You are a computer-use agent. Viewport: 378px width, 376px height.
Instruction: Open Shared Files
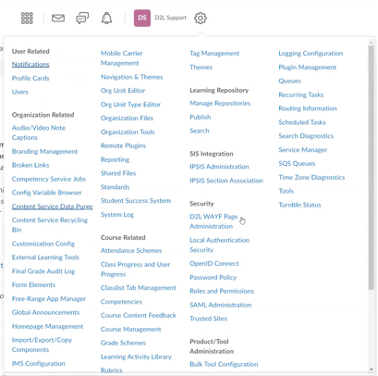118,173
